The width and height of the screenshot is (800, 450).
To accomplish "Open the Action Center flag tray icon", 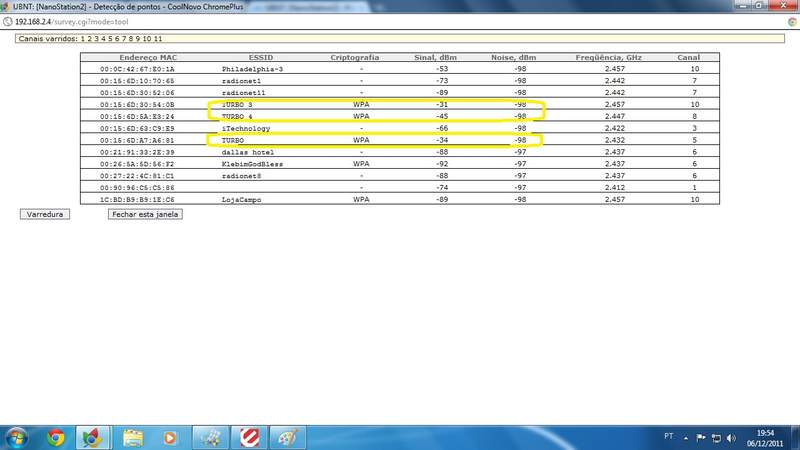I will 701,438.
